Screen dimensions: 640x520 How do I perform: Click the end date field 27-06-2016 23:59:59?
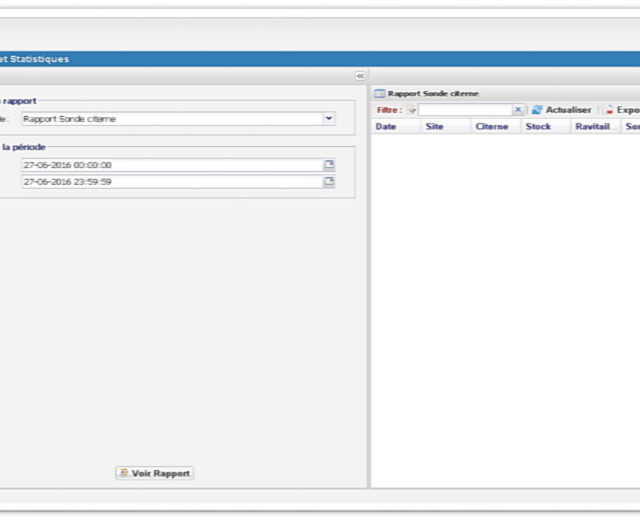coord(170,182)
